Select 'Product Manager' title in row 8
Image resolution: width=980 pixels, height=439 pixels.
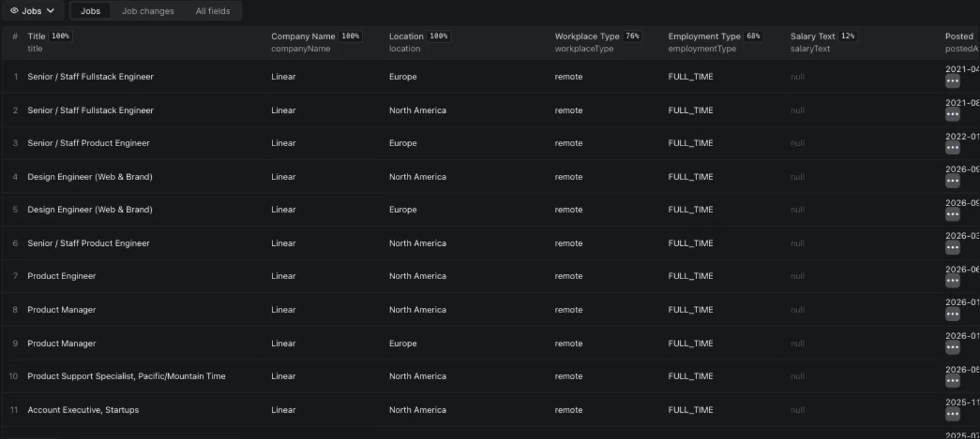point(62,310)
